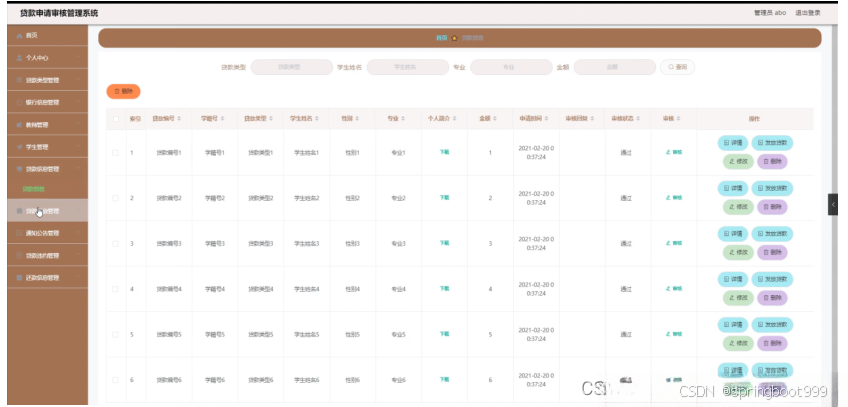Screen dimensions: 848x407
Task: Focus the 专业 search input
Action: (511, 67)
